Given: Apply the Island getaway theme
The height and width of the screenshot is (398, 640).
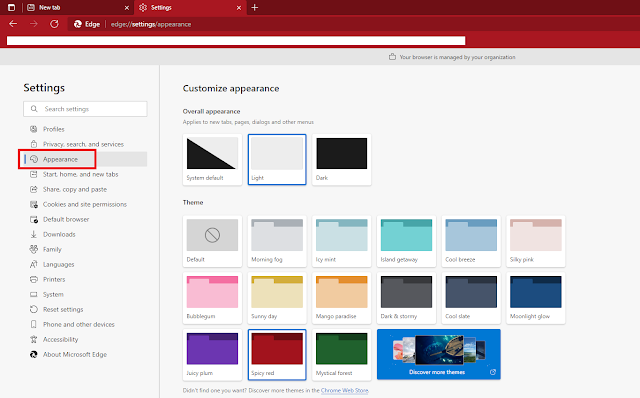Looking at the screenshot, I should point(407,241).
